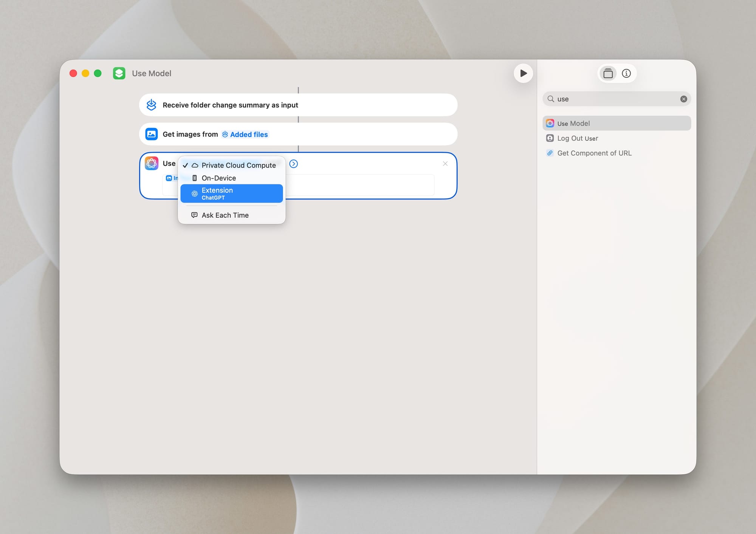
Task: Run the shortcut with the play button
Action: [x=524, y=73]
